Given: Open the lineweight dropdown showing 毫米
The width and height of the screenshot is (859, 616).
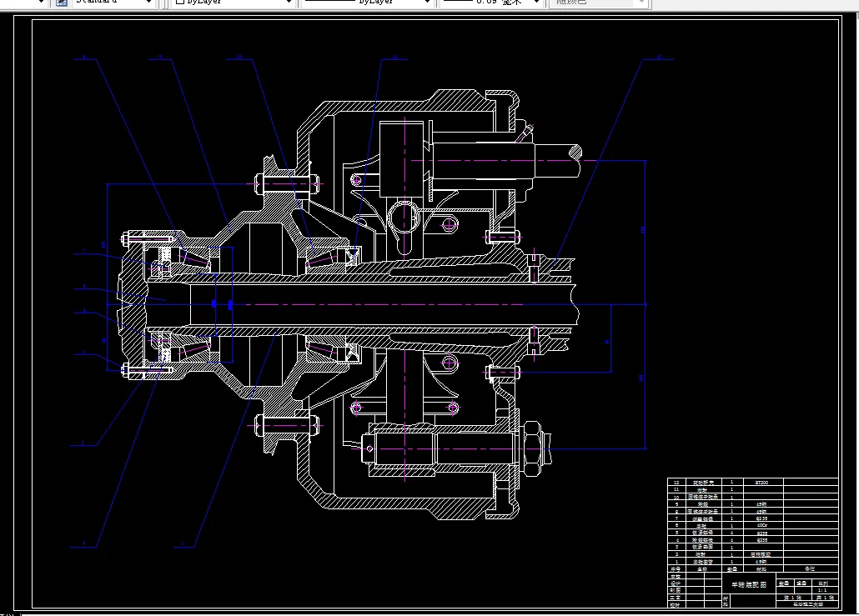Looking at the screenshot, I should coord(491,3).
